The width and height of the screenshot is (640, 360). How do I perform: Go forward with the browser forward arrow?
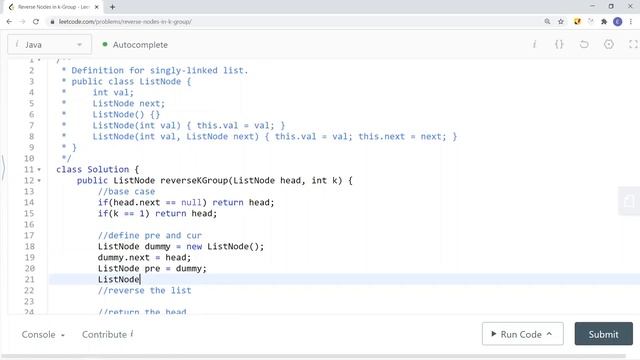[22, 21]
